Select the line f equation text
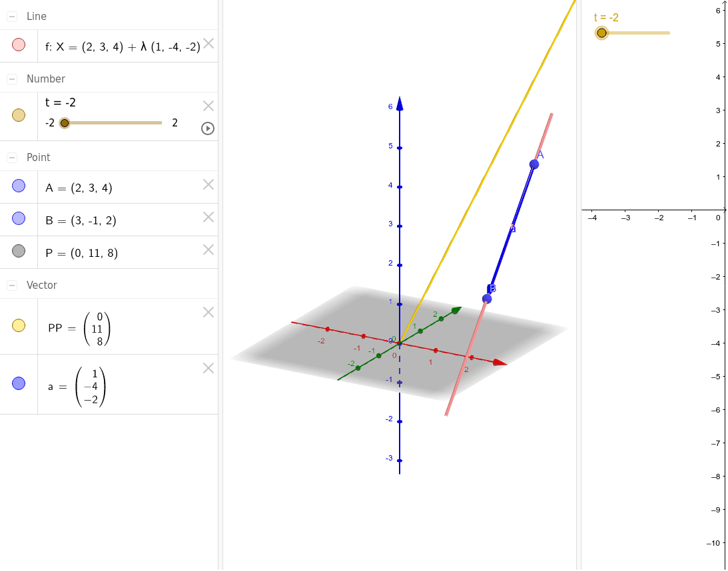The image size is (728, 571). (123, 47)
